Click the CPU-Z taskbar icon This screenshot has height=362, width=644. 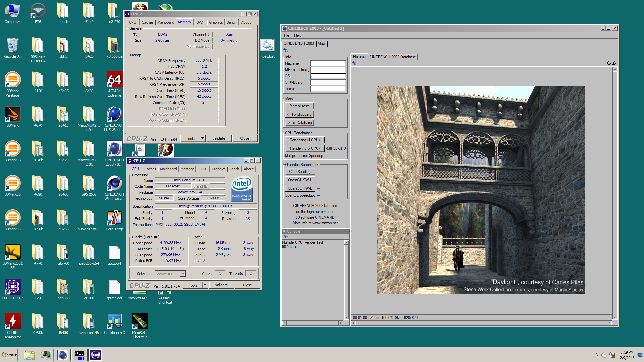(x=95, y=355)
